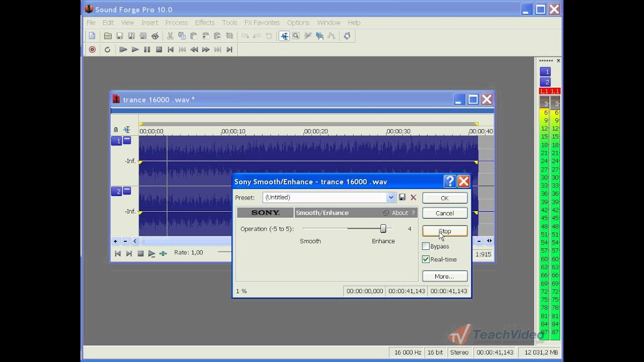Click Stop in the data window transport
644x362 pixels.
click(x=140, y=253)
